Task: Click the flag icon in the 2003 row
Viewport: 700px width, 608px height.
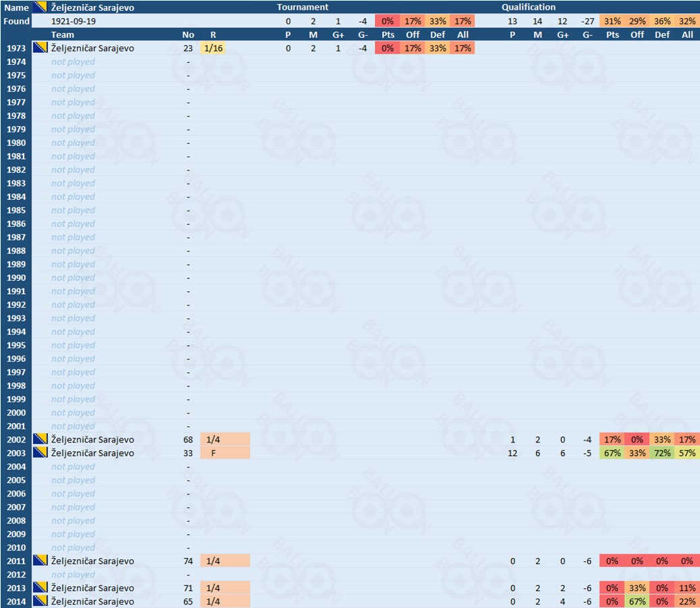Action: [x=40, y=453]
